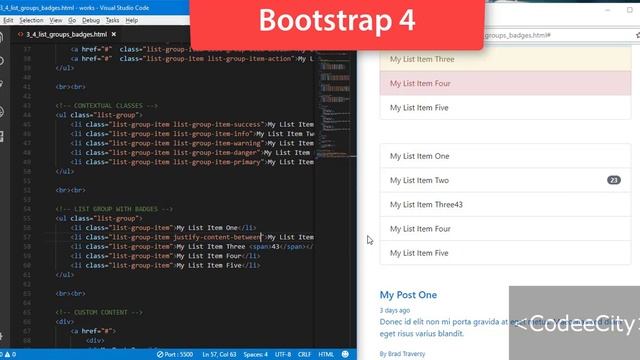This screenshot has width=640, height=360.
Task: Open the Edit menu in VS Code
Action: pyautogui.click(x=8, y=20)
